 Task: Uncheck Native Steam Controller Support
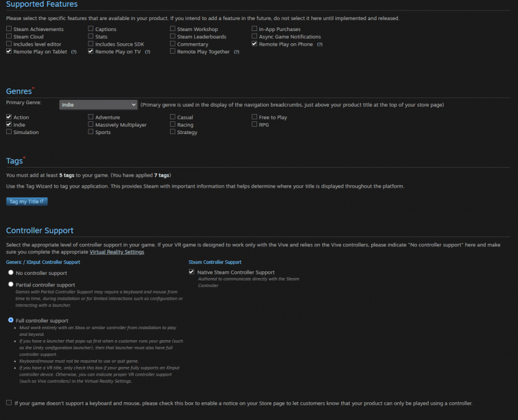(x=191, y=272)
